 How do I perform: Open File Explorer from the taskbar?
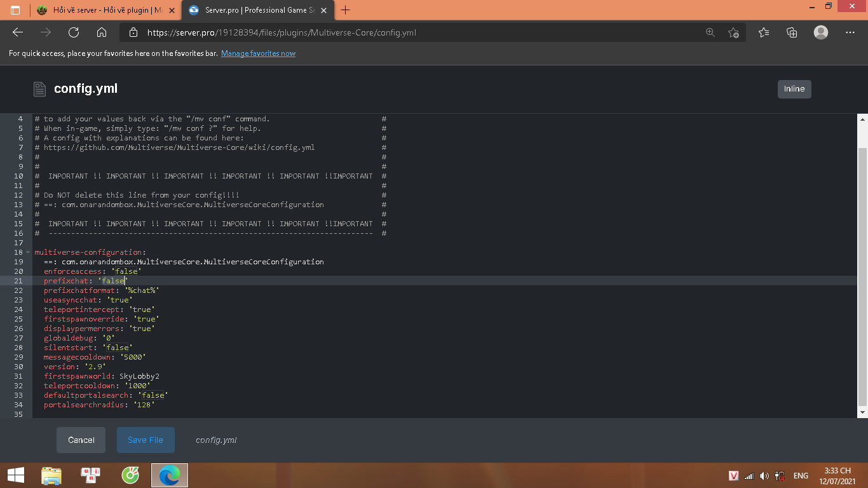click(x=51, y=475)
